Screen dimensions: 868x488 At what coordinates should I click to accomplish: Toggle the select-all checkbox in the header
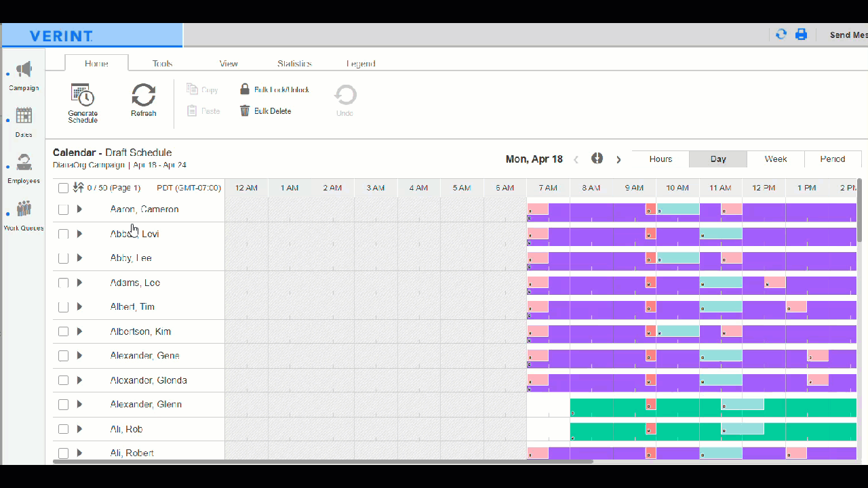click(63, 188)
